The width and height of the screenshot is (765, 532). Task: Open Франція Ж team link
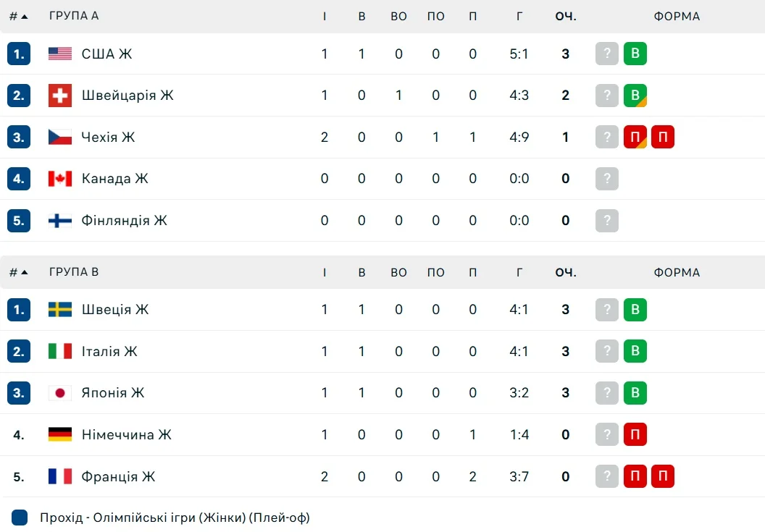pos(118,477)
